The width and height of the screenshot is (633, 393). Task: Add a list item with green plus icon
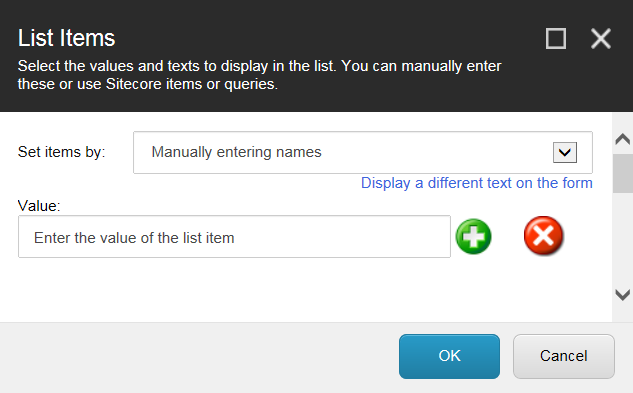pos(474,236)
